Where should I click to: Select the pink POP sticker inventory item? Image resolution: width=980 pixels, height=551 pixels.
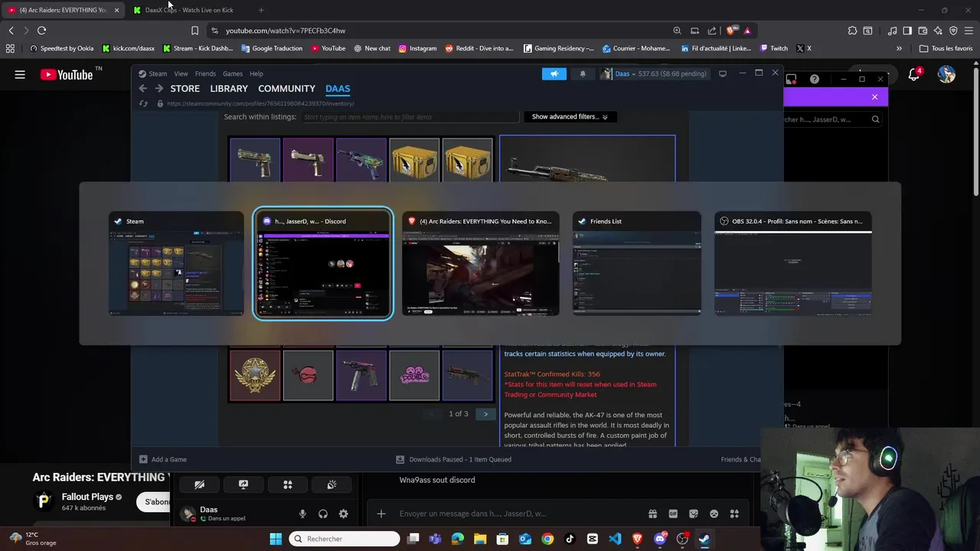[x=414, y=375]
